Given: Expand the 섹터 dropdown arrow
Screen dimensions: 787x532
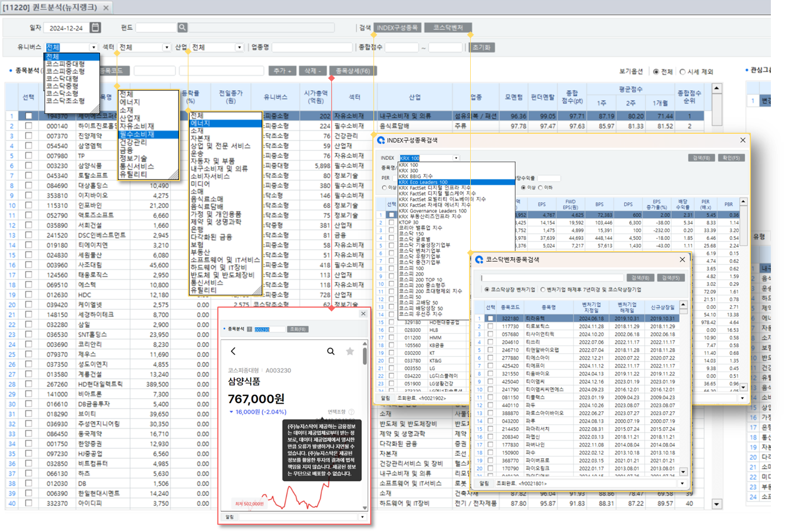Looking at the screenshot, I should coord(166,47).
